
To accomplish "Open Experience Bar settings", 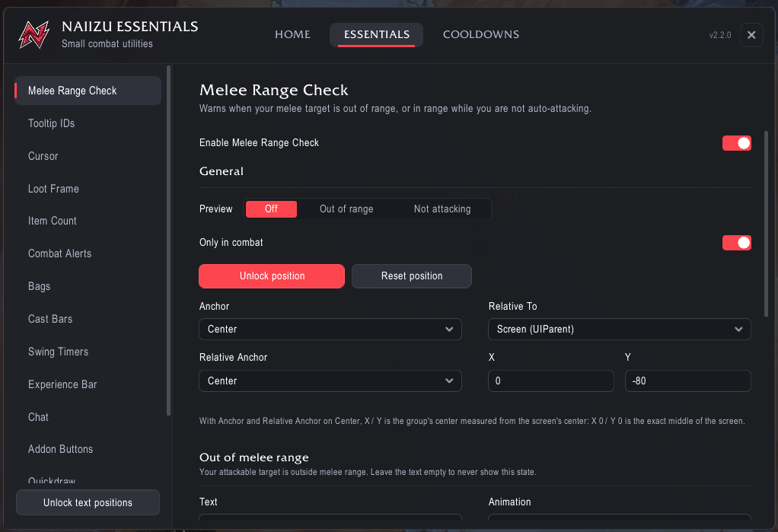I will (x=88, y=384).
